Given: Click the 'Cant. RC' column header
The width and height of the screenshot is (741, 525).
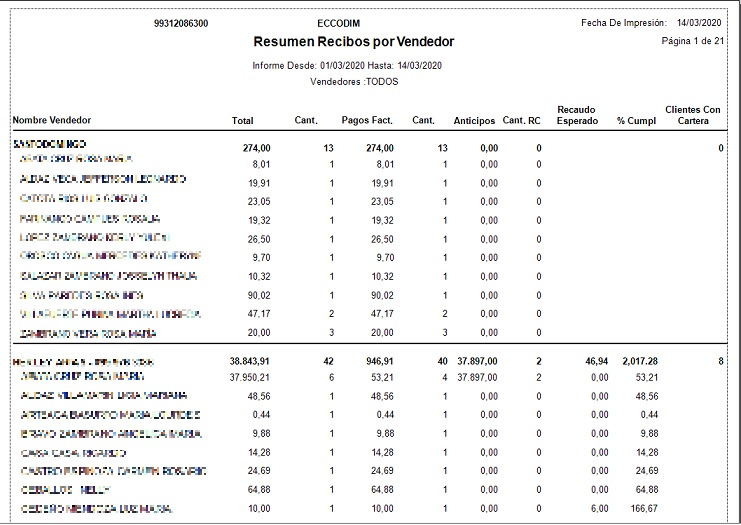Looking at the screenshot, I should (x=521, y=121).
